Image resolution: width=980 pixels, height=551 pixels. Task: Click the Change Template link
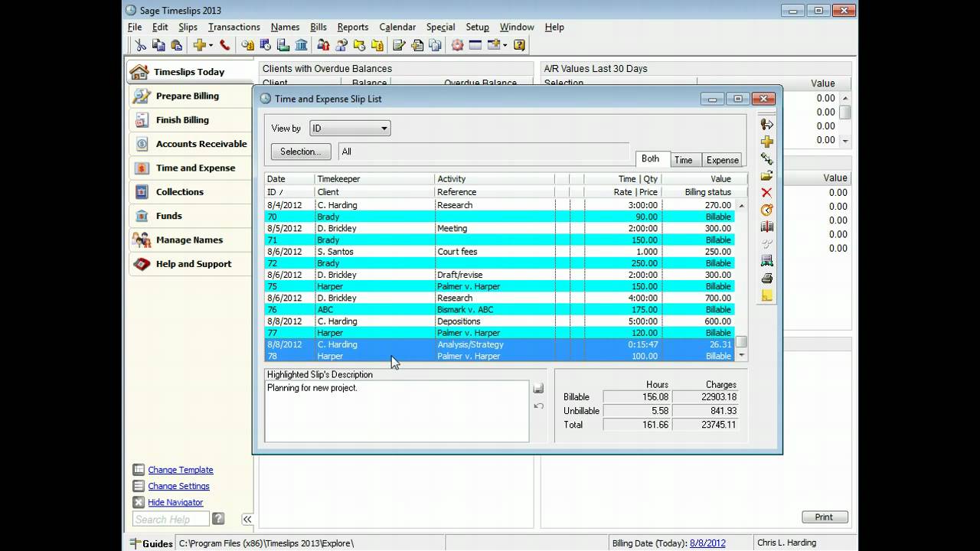181,470
